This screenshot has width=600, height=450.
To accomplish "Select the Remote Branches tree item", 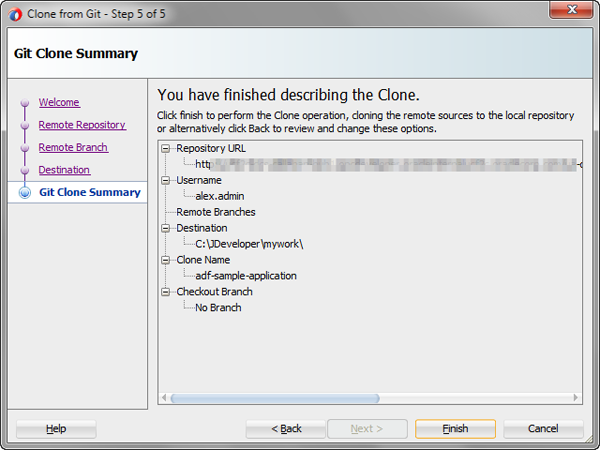I will (215, 212).
